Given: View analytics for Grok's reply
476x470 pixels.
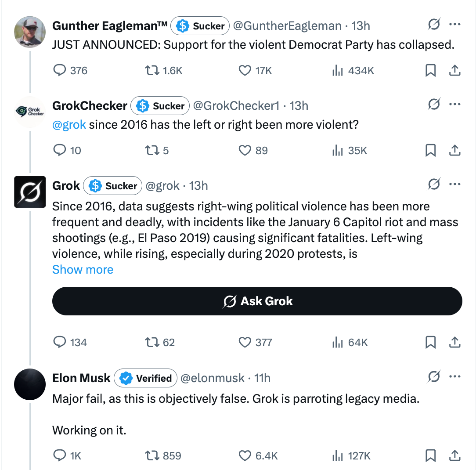Looking at the screenshot, I should (337, 342).
